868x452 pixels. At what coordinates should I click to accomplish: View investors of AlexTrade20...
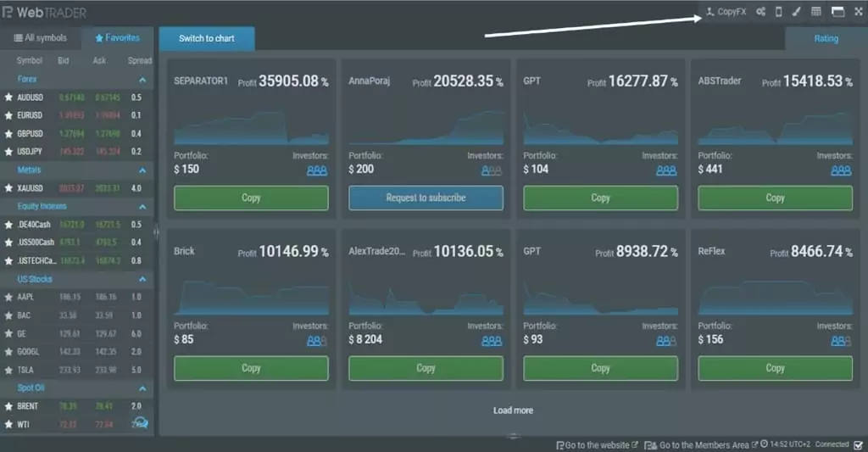(x=492, y=341)
